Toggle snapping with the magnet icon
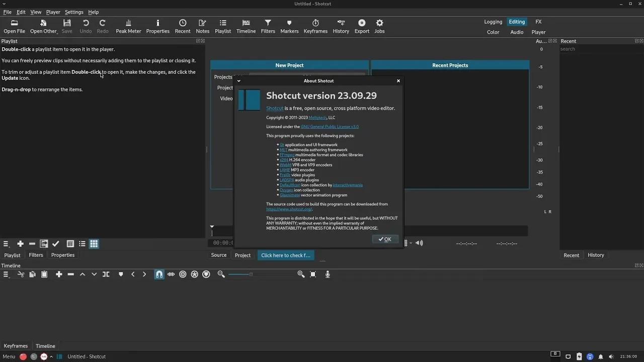The width and height of the screenshot is (644, 362). (159, 274)
